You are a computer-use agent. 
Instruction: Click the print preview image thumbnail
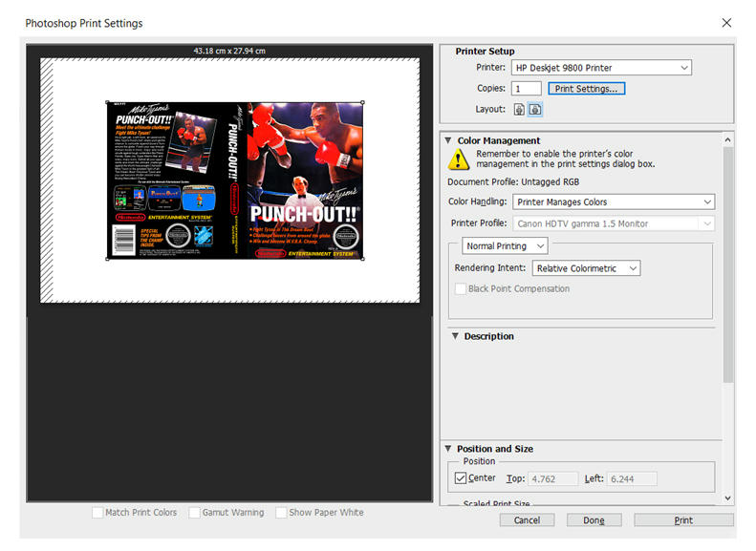coord(234,180)
